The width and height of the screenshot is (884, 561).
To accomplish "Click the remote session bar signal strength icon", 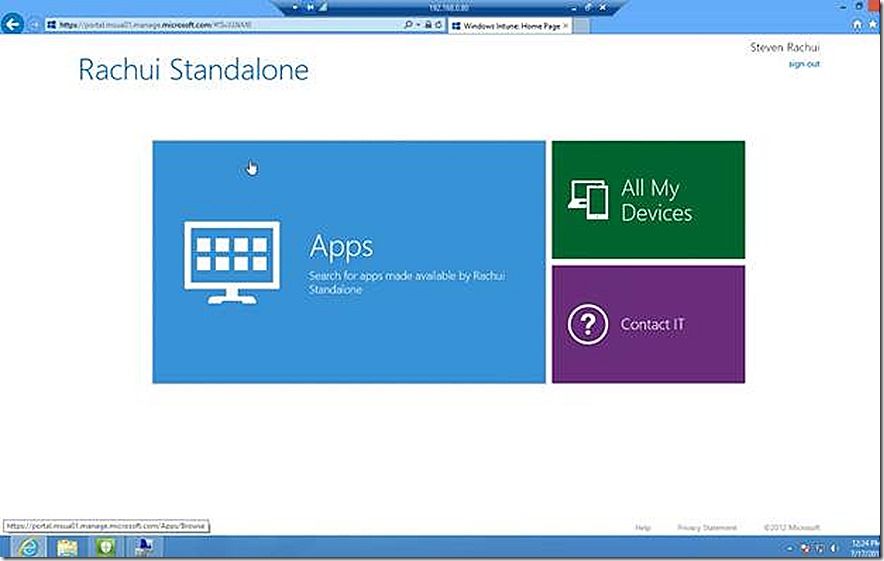I will tap(322, 7).
